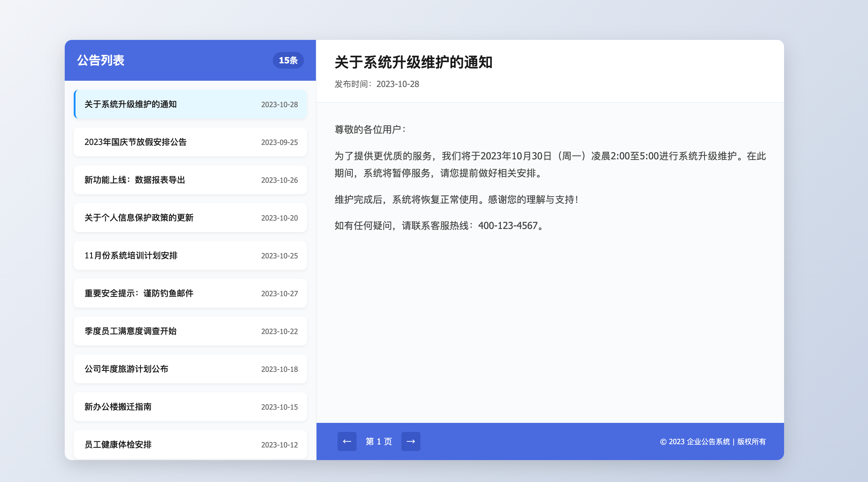This screenshot has width=868, height=482.
Task: Click the date 2023-10-28 on the highlighted item
Action: pos(279,104)
